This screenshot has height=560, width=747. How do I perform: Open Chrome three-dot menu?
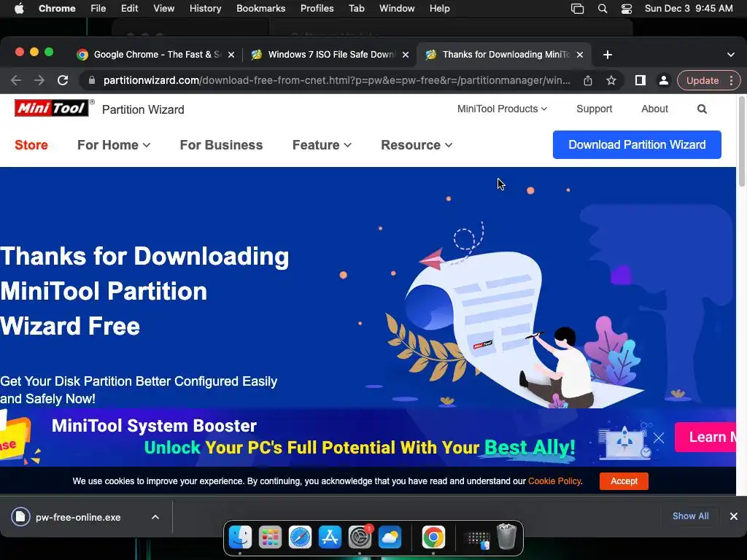click(x=731, y=80)
